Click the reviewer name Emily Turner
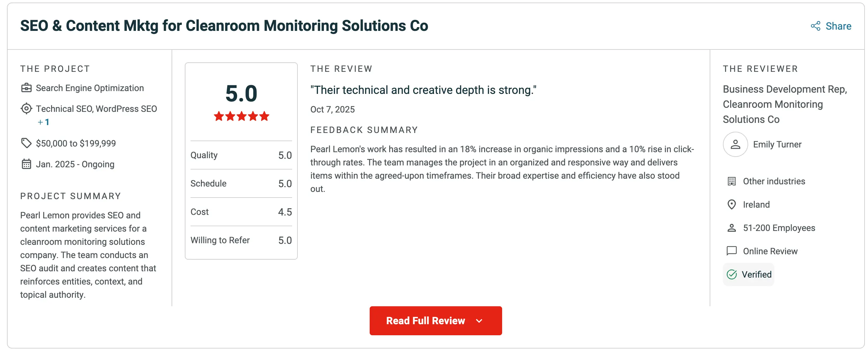The image size is (868, 351). click(x=777, y=145)
